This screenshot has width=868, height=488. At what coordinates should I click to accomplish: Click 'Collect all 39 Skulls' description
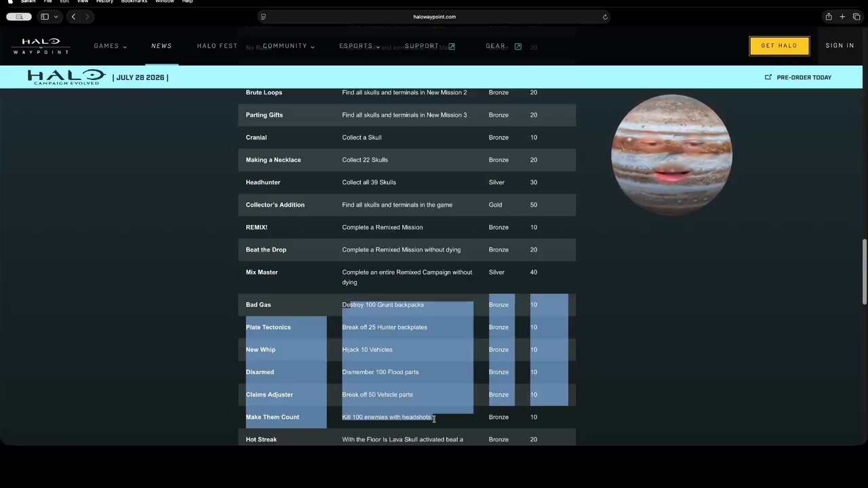tap(369, 182)
